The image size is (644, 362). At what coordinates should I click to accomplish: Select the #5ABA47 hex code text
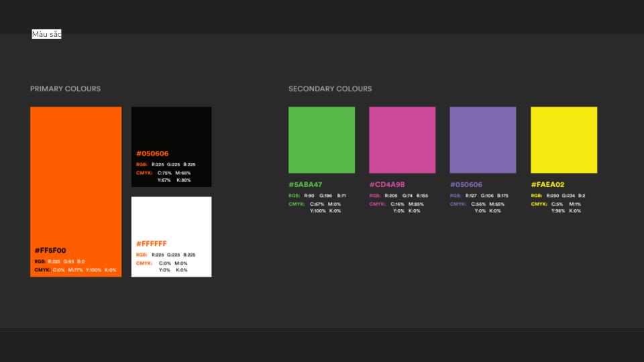pos(305,185)
